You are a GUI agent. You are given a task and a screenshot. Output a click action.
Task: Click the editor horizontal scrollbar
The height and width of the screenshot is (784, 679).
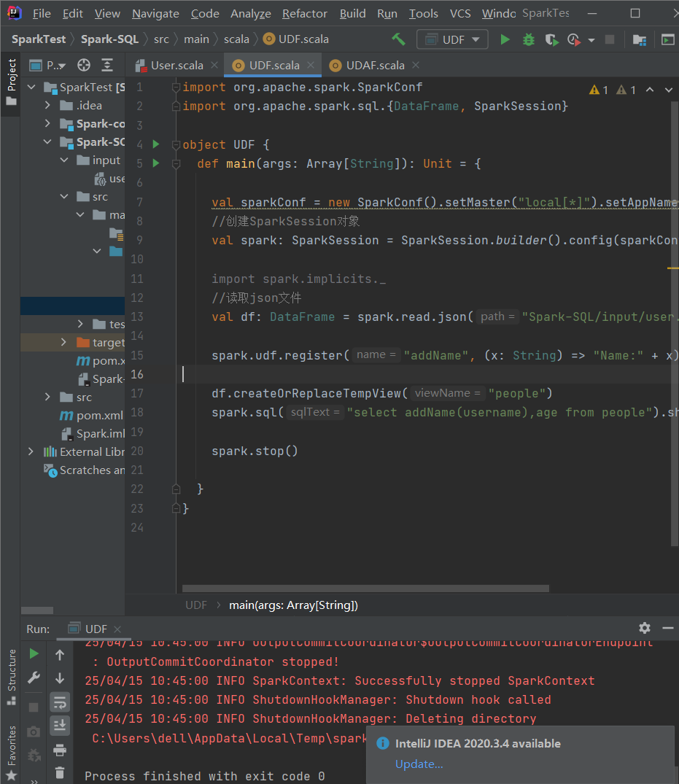point(365,588)
